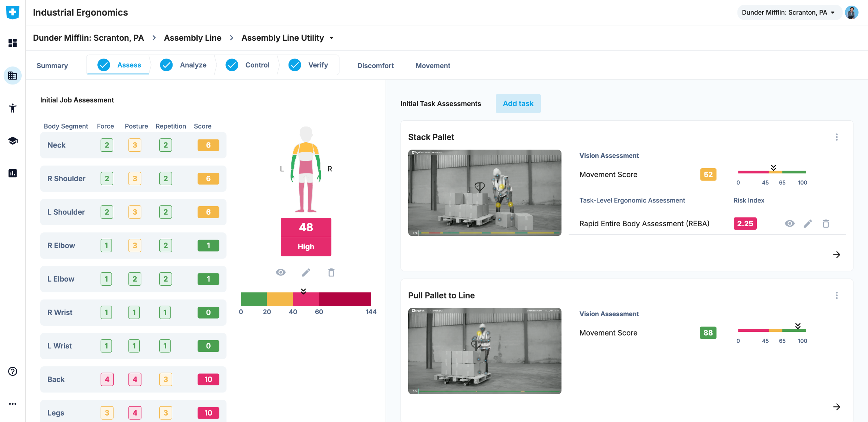This screenshot has height=422, width=868.
Task: Expand the Assembly Line Utility dropdown
Action: [332, 38]
